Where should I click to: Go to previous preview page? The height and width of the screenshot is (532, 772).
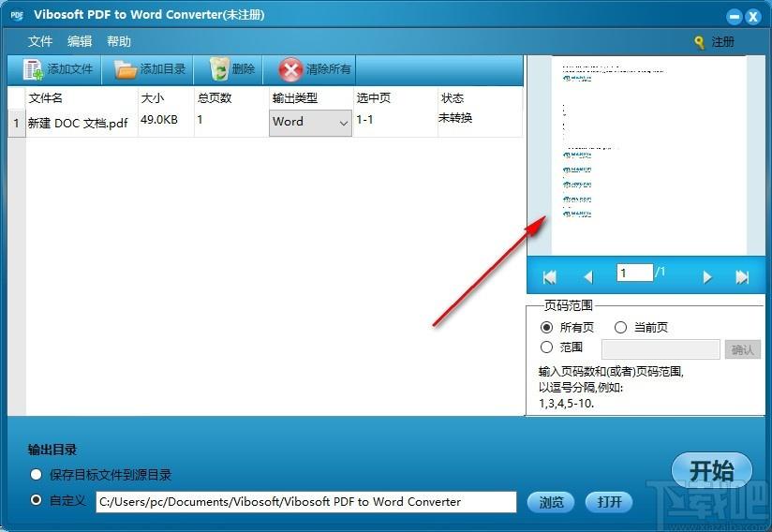(587, 277)
